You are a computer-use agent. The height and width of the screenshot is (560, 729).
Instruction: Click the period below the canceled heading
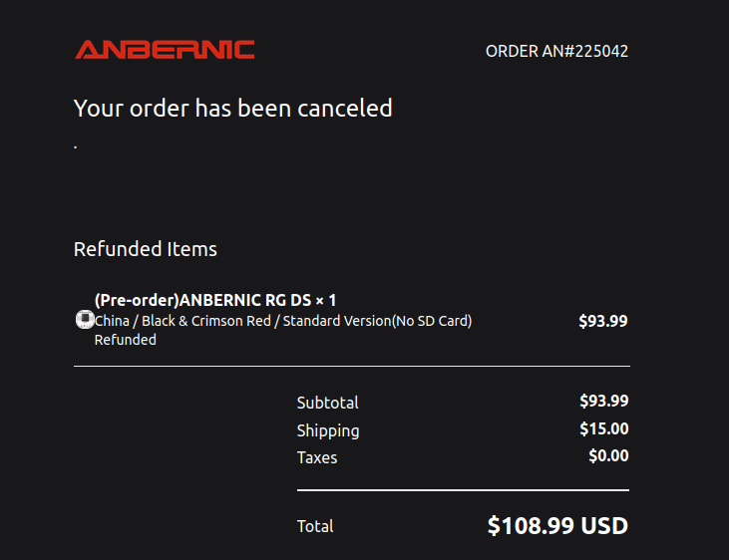[76, 147]
